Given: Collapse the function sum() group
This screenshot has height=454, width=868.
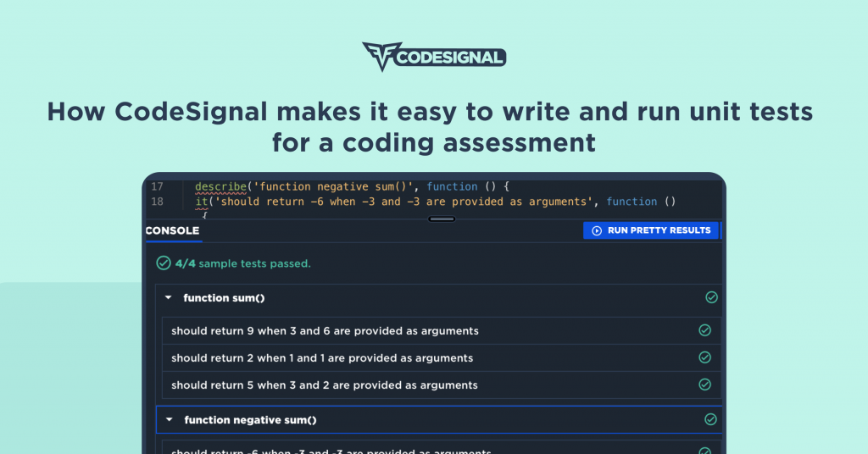Looking at the screenshot, I should click(168, 298).
